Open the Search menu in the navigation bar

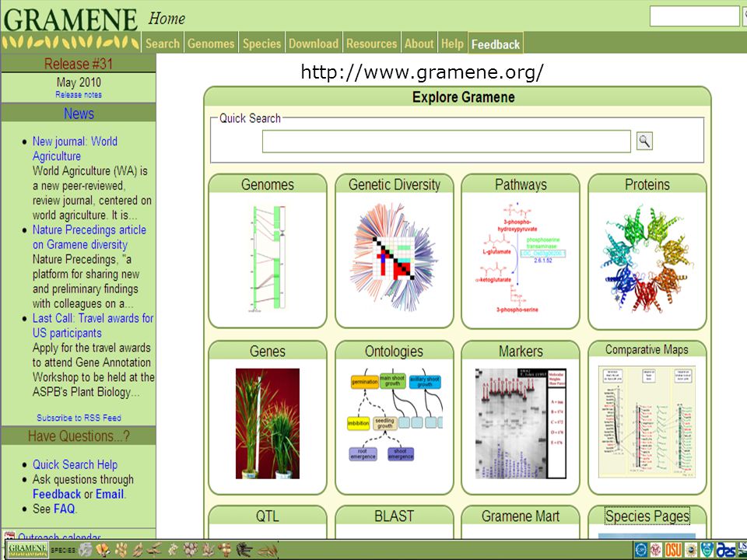(x=163, y=44)
